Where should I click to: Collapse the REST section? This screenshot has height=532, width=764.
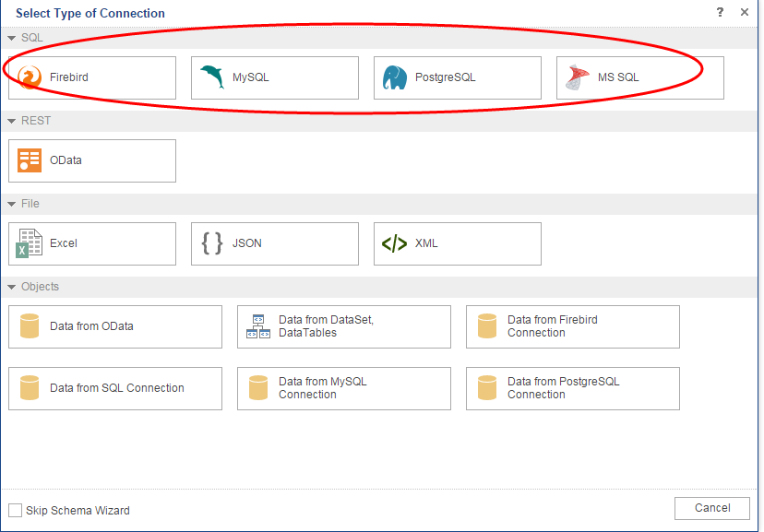(x=12, y=121)
